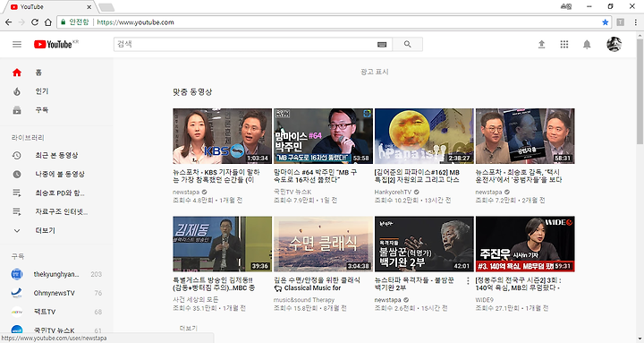This screenshot has height=343, width=644.
Task: Click title 정봉주의 전국구 시즌2 3회
Action: [x=518, y=284]
